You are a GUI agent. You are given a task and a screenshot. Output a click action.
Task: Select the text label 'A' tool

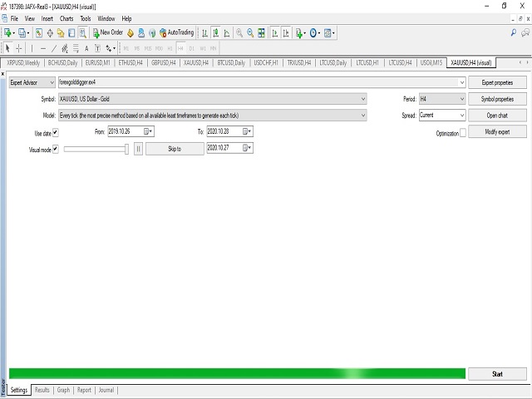tap(86, 48)
